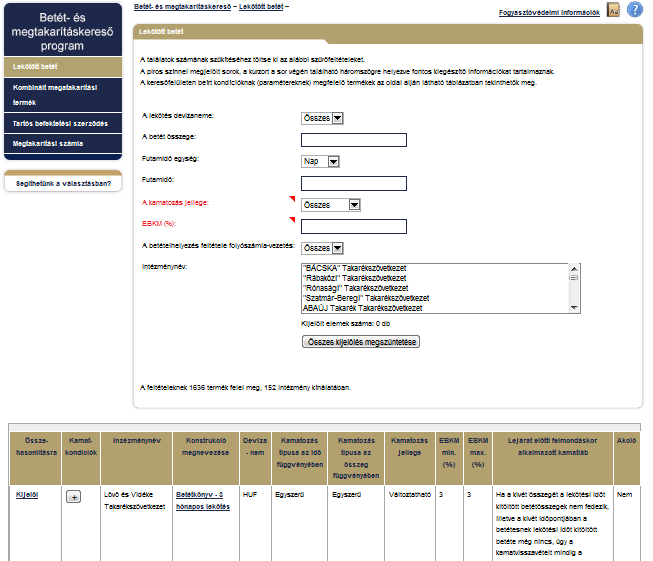Viewport: 653px width, 561px height.
Task: Select "BÁCSKA" Takarékszövetkezet in institution list
Action: click(x=435, y=268)
